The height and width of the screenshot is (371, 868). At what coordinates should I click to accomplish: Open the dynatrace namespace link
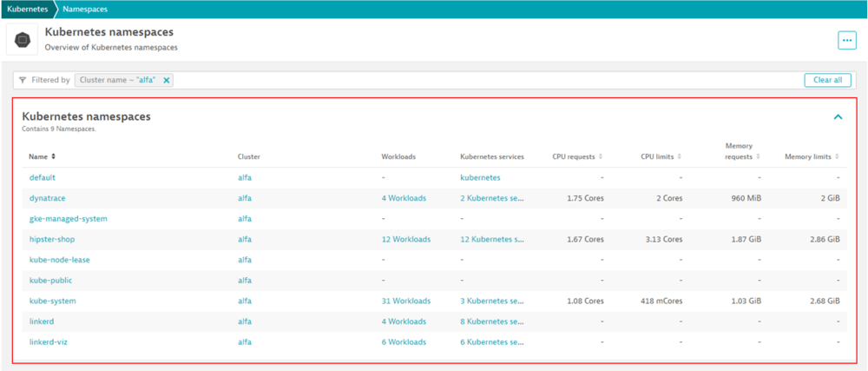[x=47, y=198]
